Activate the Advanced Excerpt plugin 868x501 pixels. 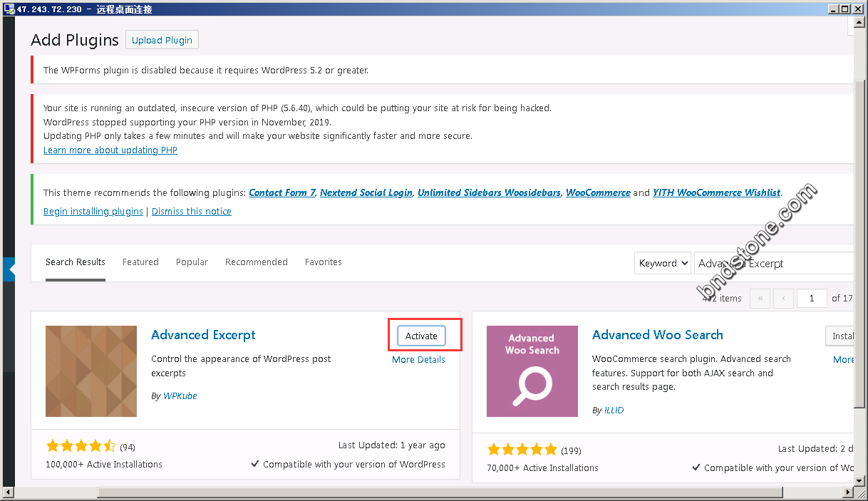421,336
